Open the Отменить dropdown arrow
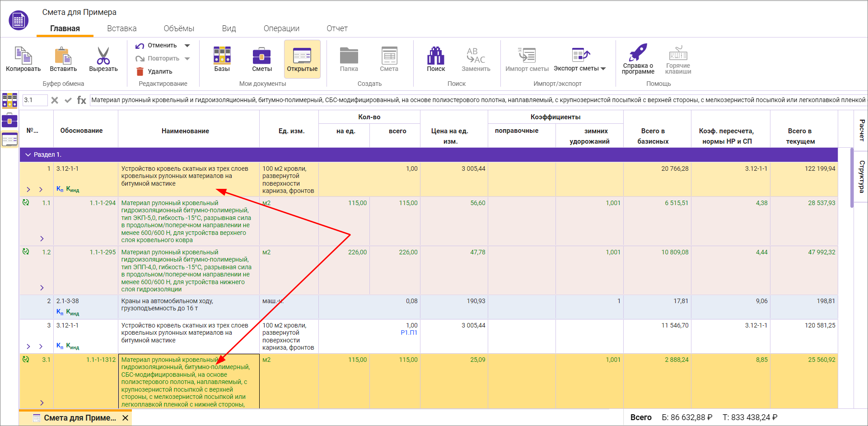The image size is (868, 426). click(187, 46)
